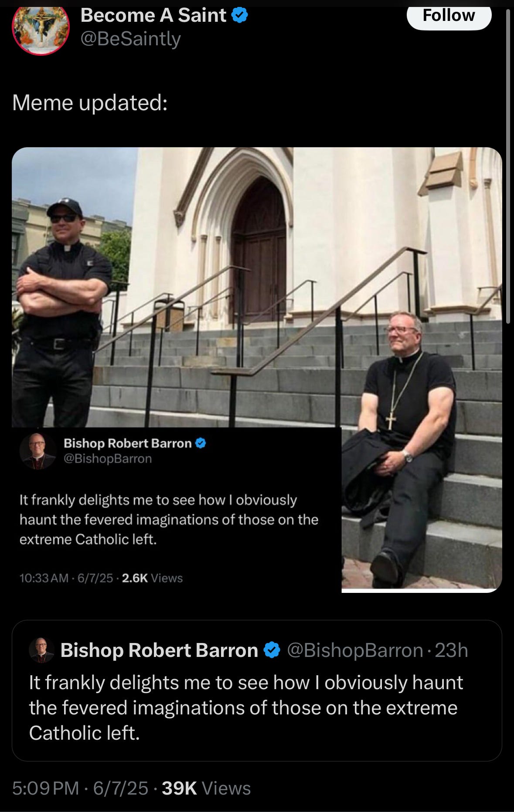The image size is (514, 812).
Task: Click the Become A Saint display name
Action: tap(153, 16)
